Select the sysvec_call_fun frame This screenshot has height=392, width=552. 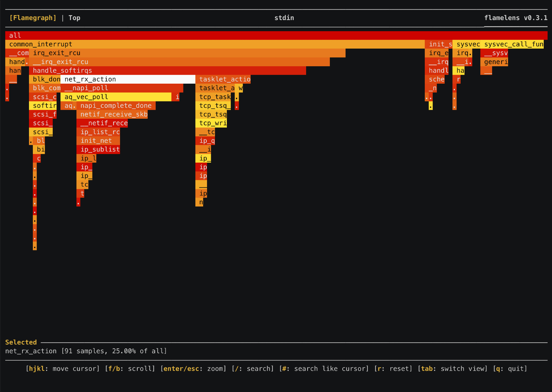pyautogui.click(x=512, y=44)
